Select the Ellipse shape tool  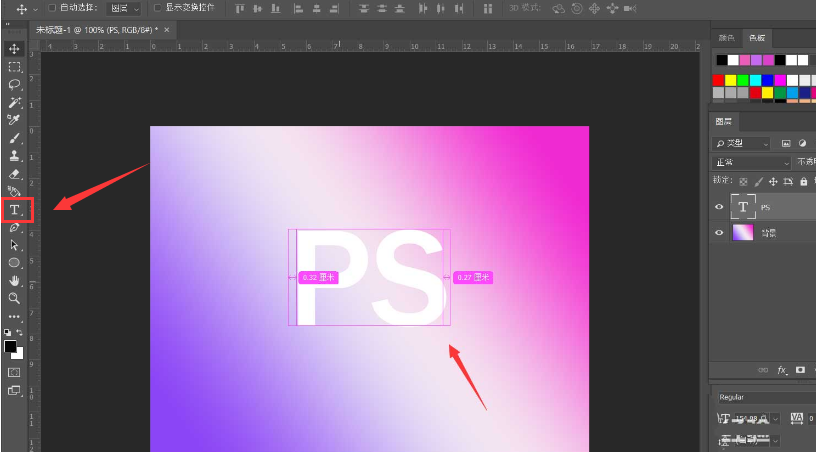coord(14,263)
